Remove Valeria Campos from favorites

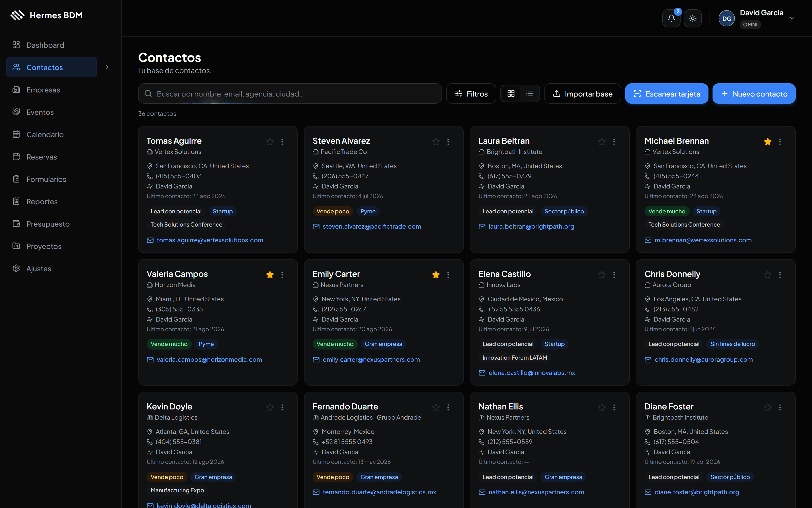coord(270,275)
